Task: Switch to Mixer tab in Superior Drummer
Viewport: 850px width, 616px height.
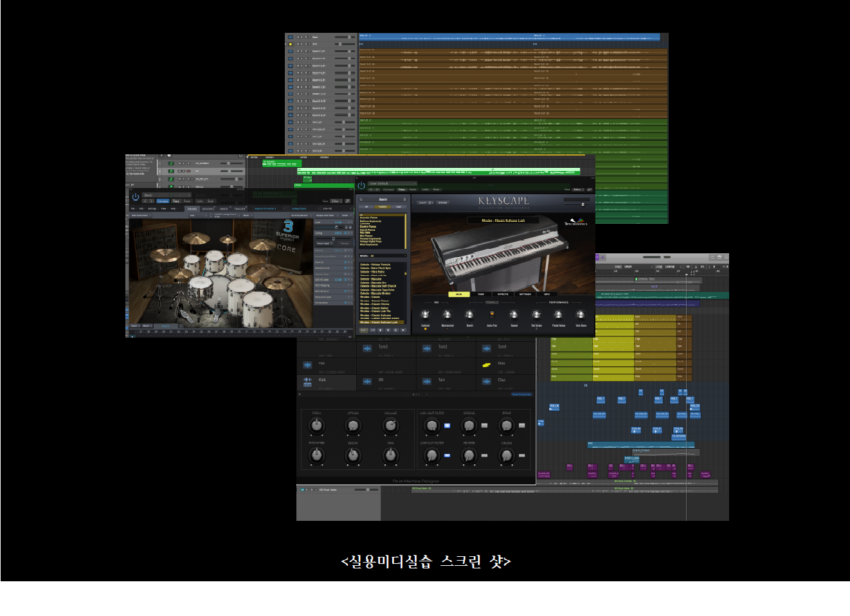Action: pyautogui.click(x=224, y=209)
